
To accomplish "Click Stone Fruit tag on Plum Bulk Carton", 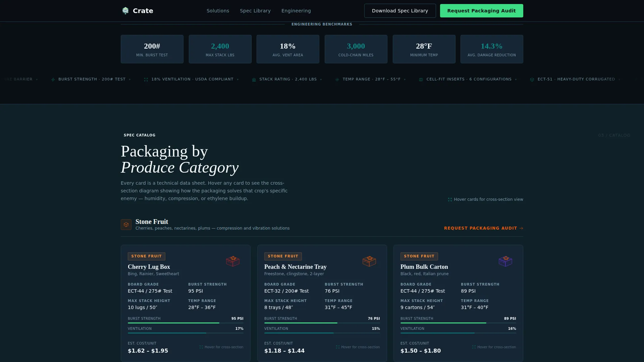I will 419,256.
